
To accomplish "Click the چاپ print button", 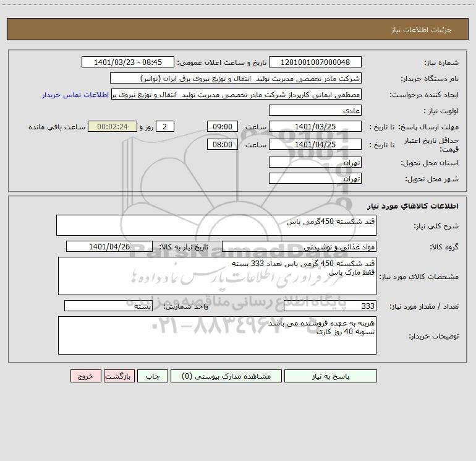I will click(x=153, y=376).
